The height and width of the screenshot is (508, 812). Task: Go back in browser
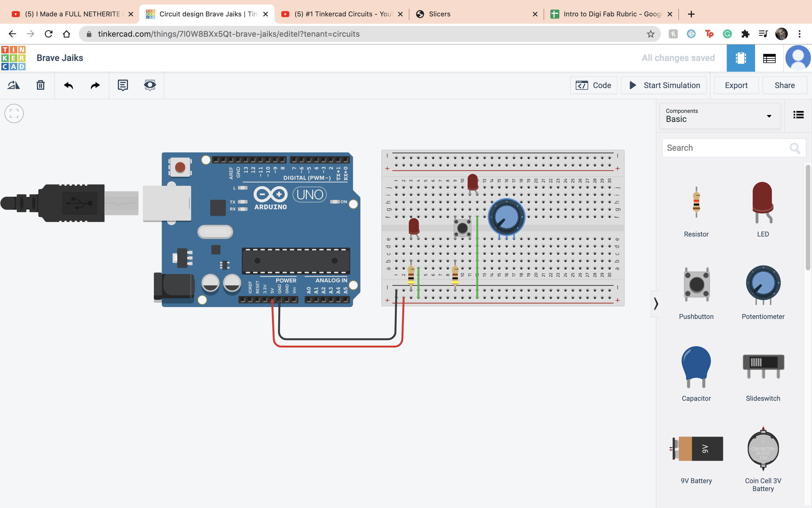(12, 34)
